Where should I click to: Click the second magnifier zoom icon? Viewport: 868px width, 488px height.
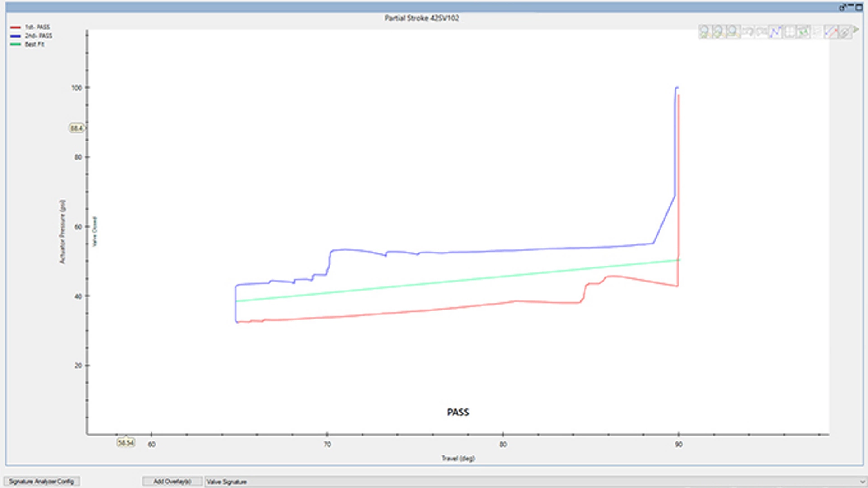[x=718, y=32]
